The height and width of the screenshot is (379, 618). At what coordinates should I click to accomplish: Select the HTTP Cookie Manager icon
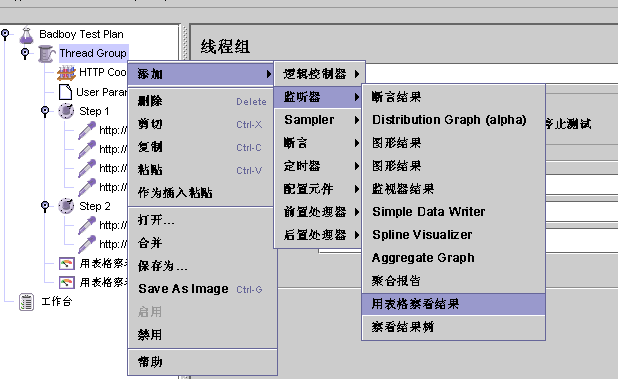click(66, 72)
